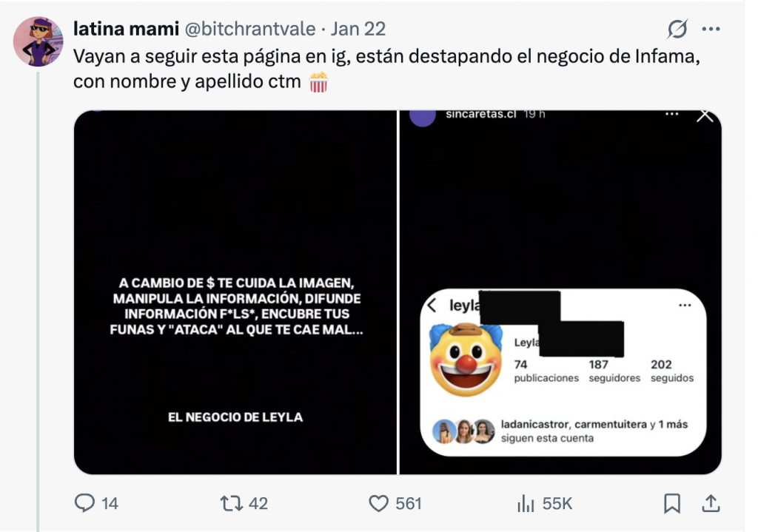
Task: Click the 187 seguidores count
Action: (x=614, y=371)
